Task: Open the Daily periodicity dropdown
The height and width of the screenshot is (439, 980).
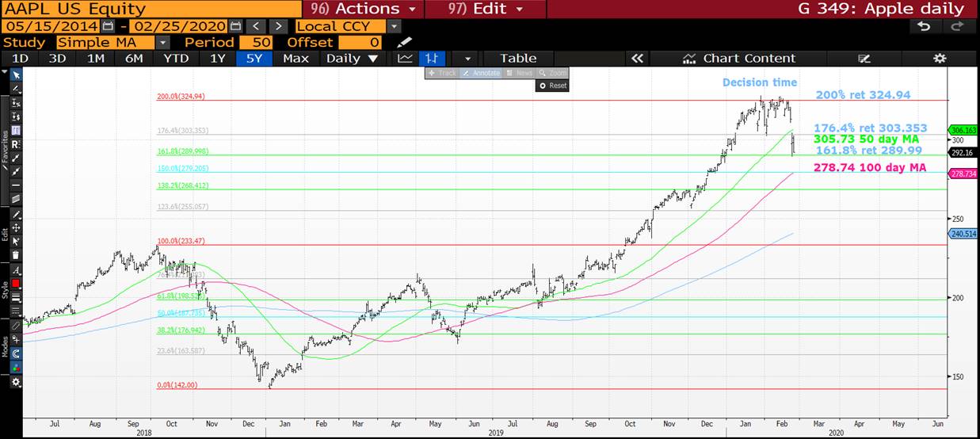Action: [353, 58]
